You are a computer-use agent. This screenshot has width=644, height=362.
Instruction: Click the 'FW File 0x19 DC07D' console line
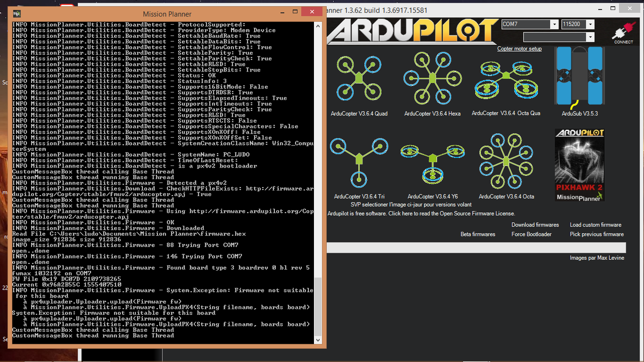pos(66,279)
